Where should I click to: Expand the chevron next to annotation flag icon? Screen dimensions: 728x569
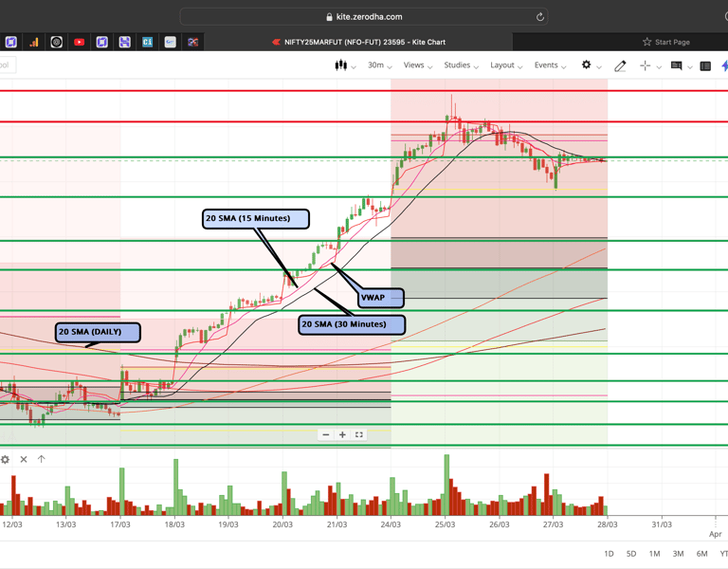pyautogui.click(x=690, y=67)
